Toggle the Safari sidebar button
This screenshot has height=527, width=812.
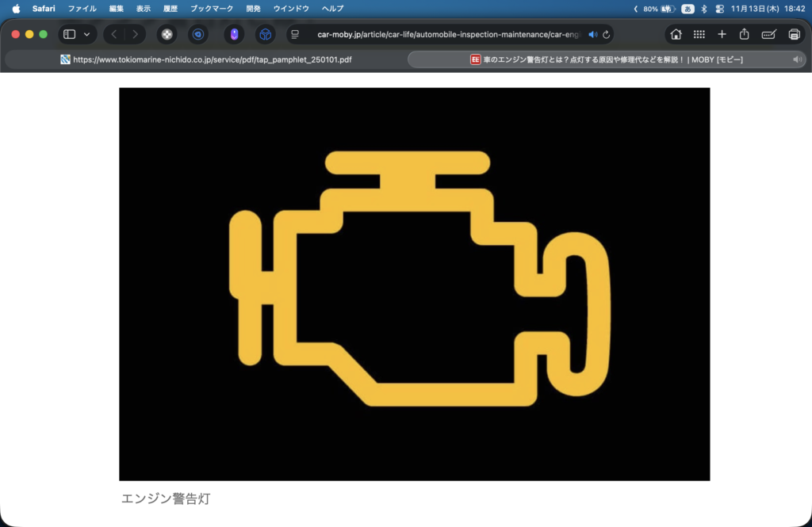(70, 34)
